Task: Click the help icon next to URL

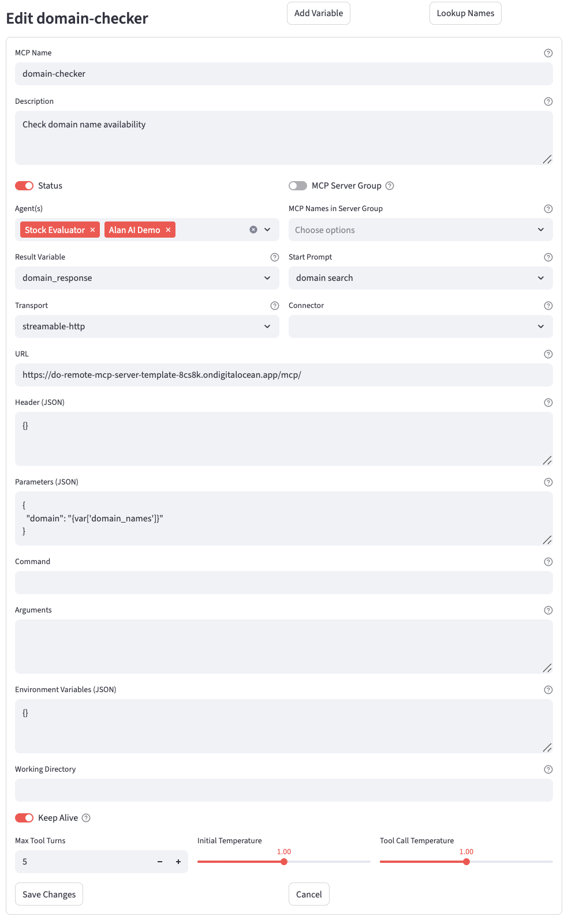Action: [548, 354]
